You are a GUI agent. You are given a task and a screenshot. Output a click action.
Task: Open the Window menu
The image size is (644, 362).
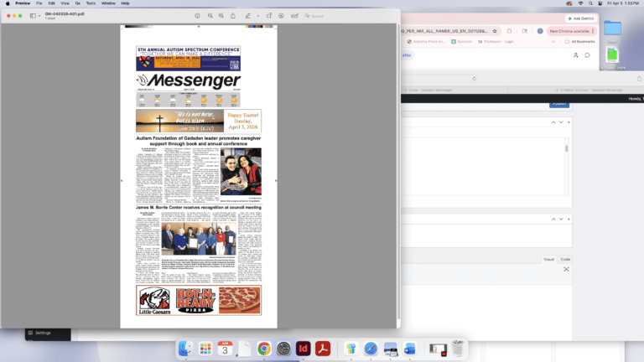[x=108, y=3]
